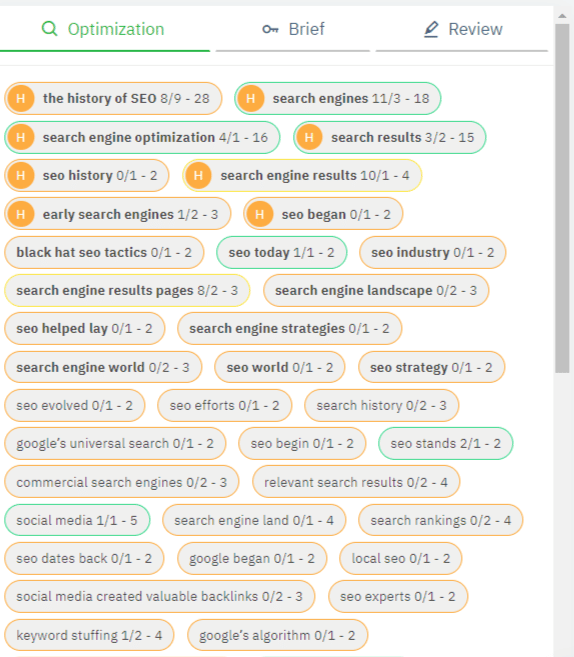Click the H badge on 'the history of SEO'
The image size is (574, 657).
pos(21,98)
